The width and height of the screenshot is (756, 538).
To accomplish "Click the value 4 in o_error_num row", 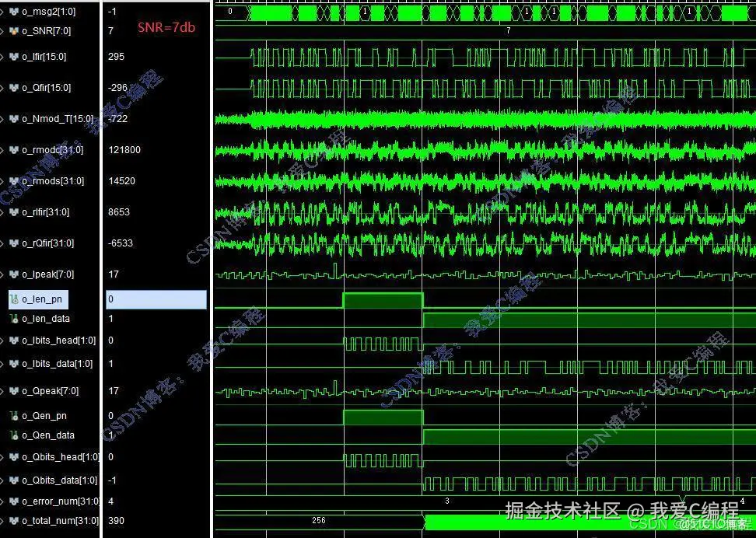I will click(x=111, y=501).
